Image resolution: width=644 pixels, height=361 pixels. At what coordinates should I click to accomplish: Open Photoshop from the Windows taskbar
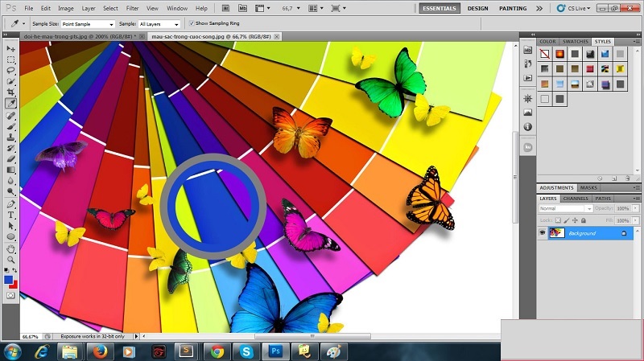tap(275, 351)
